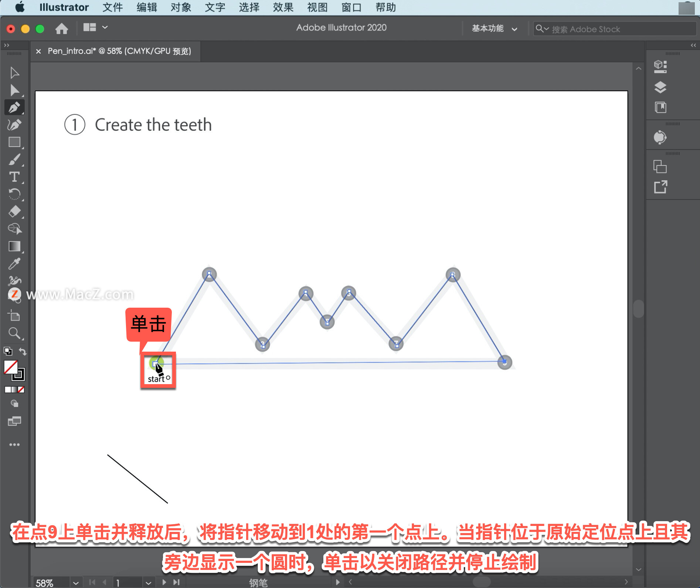This screenshot has height=588, width=700.
Task: Open the Libraries panel icon
Action: coord(660,107)
